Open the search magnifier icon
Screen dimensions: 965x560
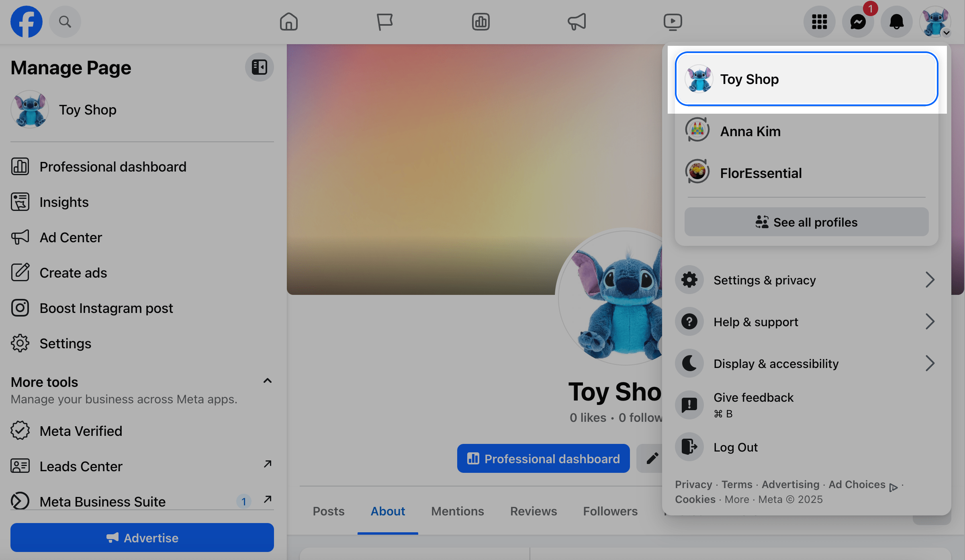65,22
